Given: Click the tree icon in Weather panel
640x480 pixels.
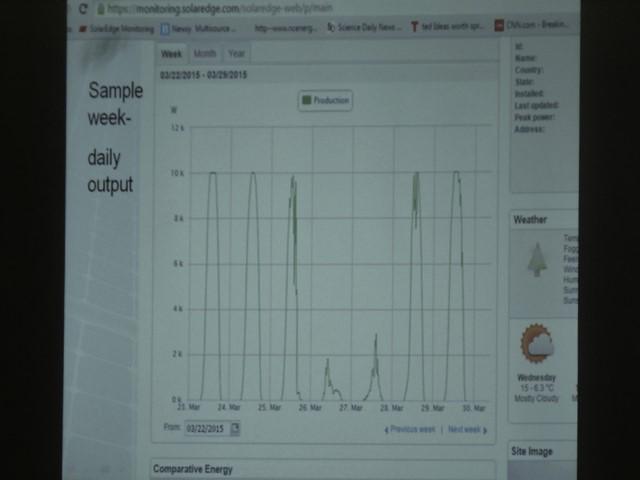Looking at the screenshot, I should 537,259.
